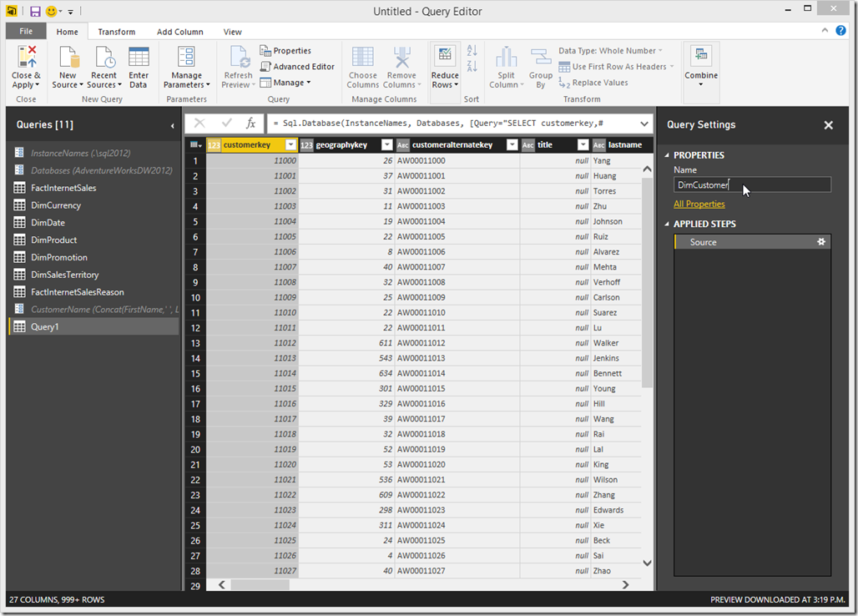The image size is (858, 616).
Task: Close the Query Settings pane
Action: pyautogui.click(x=829, y=124)
